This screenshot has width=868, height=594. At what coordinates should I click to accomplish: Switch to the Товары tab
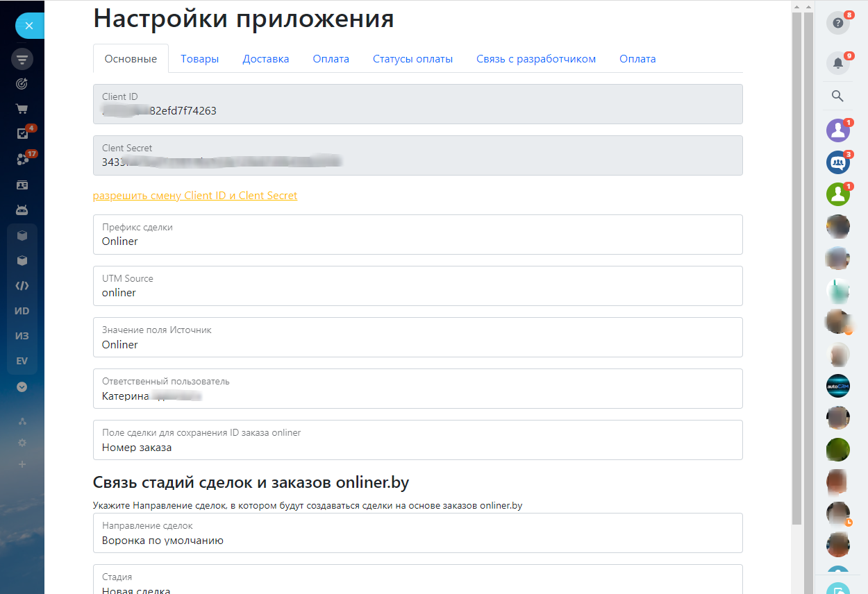tap(200, 59)
